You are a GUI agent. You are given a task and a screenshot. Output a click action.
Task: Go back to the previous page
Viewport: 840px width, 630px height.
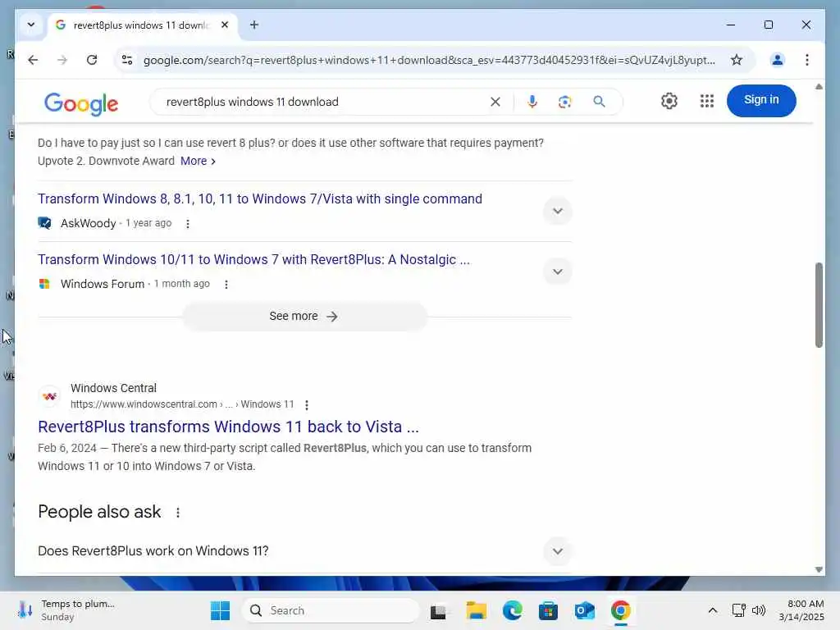(33, 60)
